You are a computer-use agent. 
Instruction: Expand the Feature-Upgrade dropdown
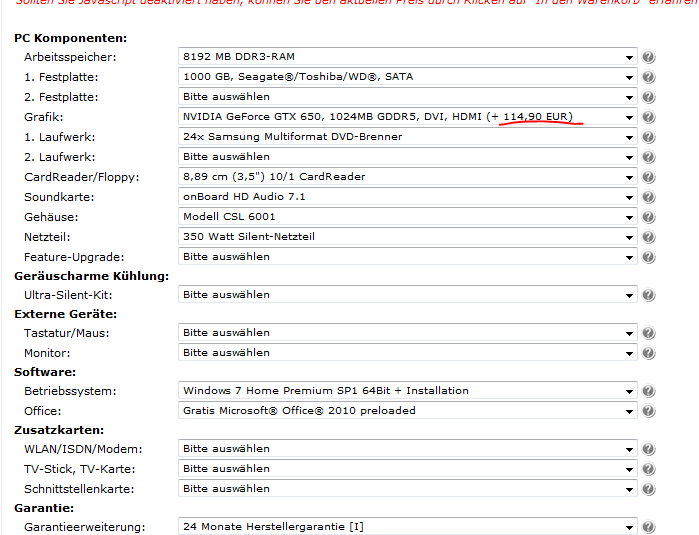407,257
